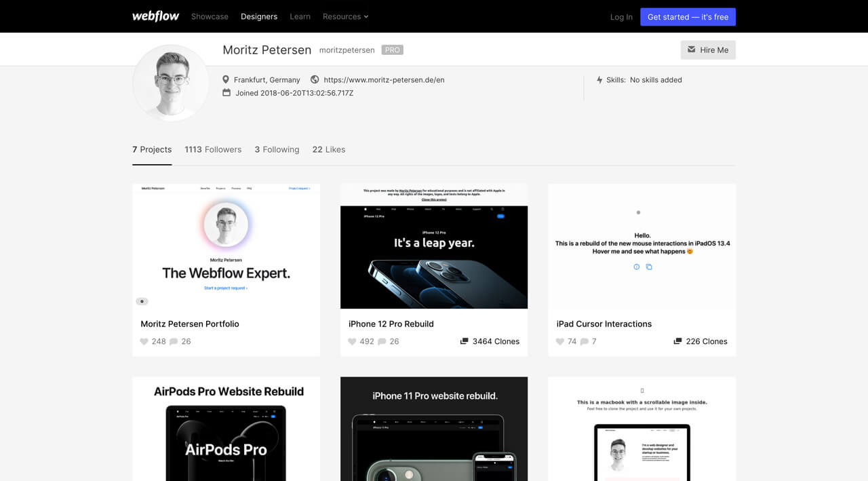Click the globe icon beside website URL
This screenshot has width=868, height=481.
pyautogui.click(x=315, y=79)
